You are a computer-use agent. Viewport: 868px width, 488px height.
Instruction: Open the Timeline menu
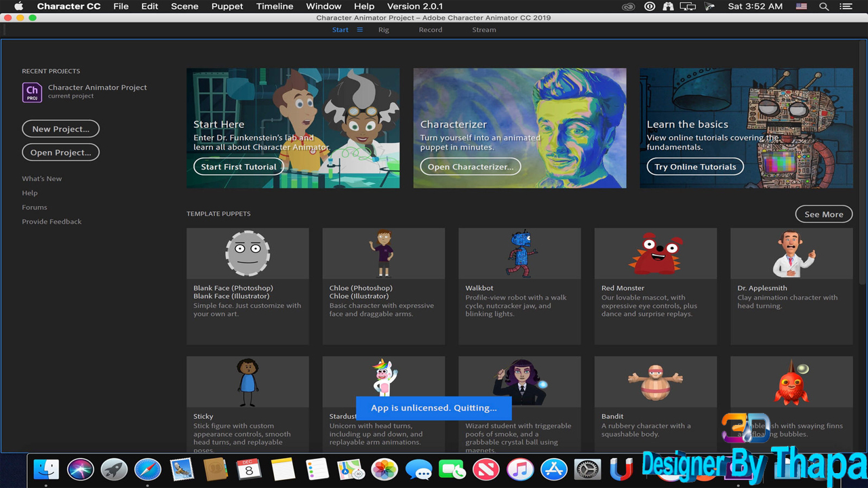(275, 6)
